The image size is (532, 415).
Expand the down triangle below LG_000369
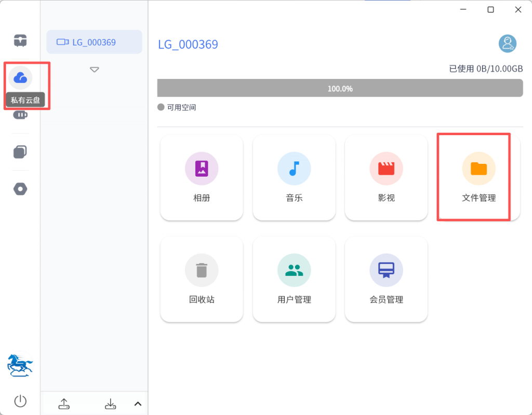click(x=94, y=70)
